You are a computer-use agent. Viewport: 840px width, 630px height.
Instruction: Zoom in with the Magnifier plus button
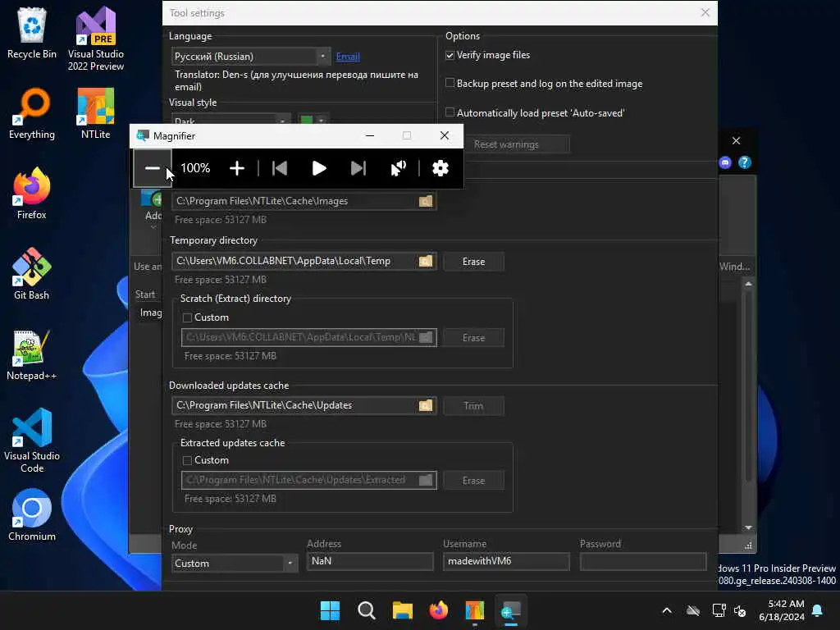click(x=237, y=168)
